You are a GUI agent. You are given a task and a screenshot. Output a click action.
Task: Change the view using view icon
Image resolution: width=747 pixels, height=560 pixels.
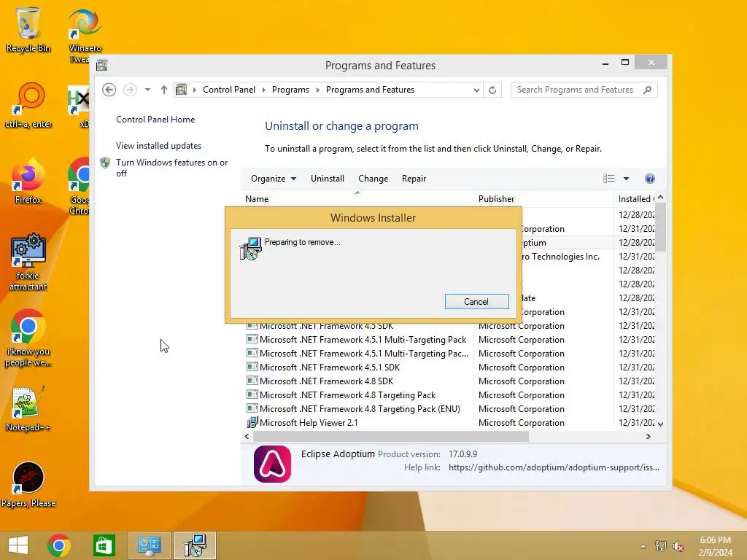pyautogui.click(x=608, y=179)
